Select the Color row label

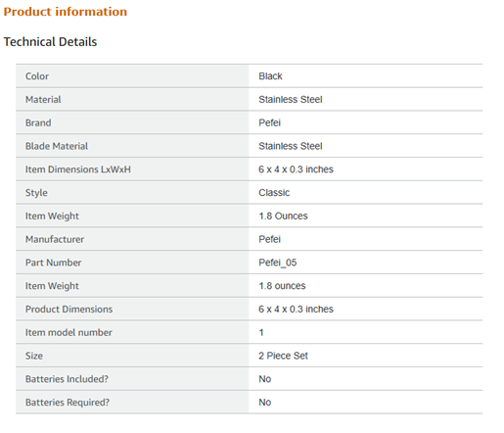pos(37,76)
